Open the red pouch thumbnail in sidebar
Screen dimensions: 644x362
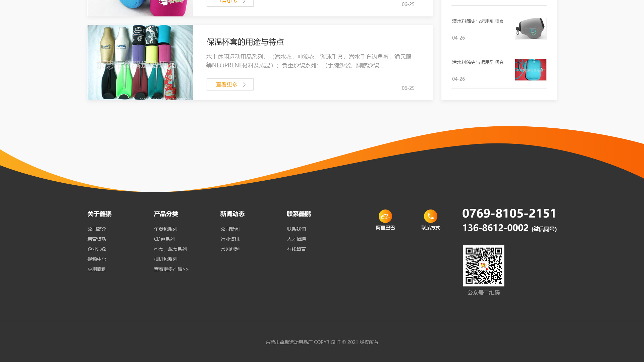pos(530,70)
